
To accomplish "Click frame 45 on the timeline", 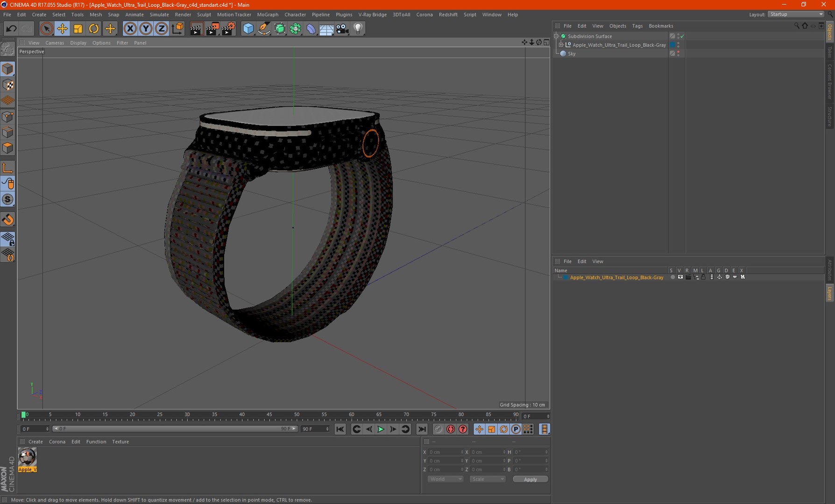I will pyautogui.click(x=269, y=415).
